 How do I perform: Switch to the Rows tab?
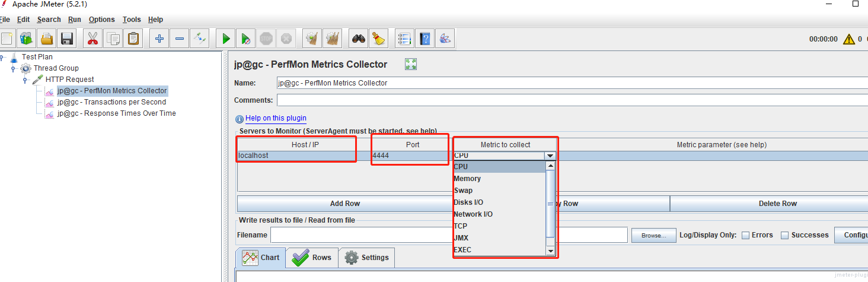coord(312,258)
